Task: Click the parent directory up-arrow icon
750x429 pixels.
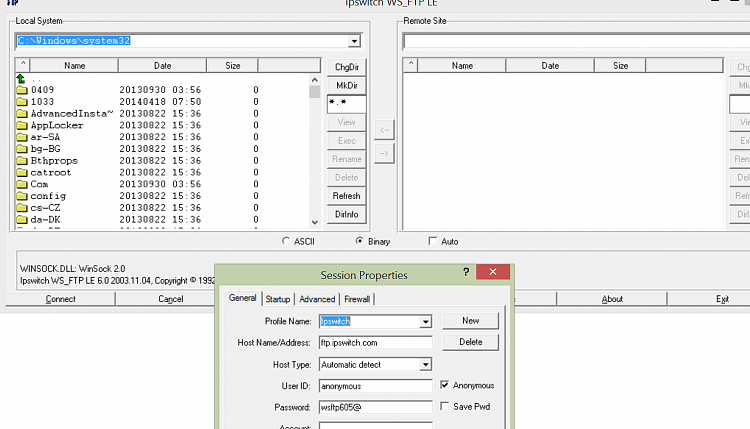Action: point(21,78)
